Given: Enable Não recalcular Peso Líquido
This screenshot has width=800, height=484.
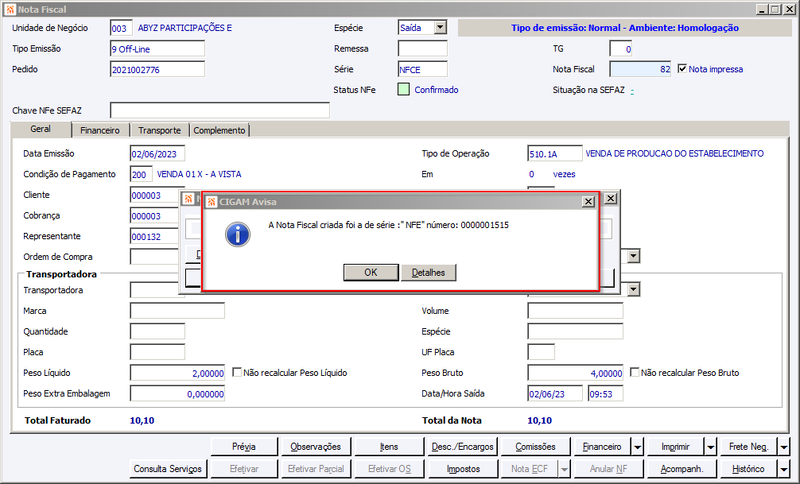Looking at the screenshot, I should pos(237,372).
